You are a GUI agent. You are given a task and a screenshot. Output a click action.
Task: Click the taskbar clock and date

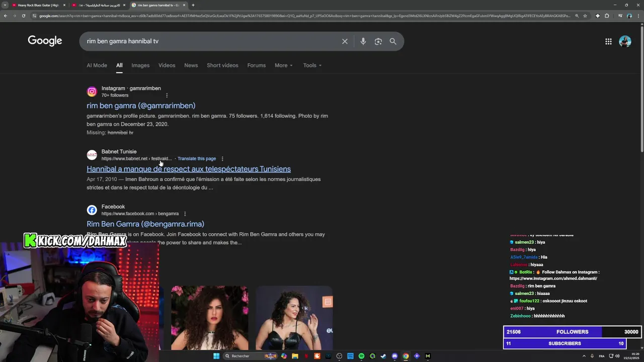[631, 356]
